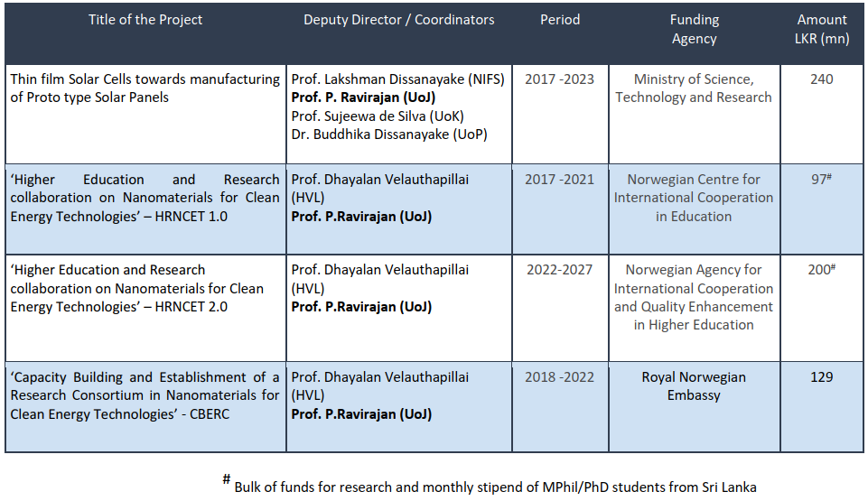868x501 pixels.
Task: Click the footnote about MPhil/PhD student stipends
Action: click(490, 485)
